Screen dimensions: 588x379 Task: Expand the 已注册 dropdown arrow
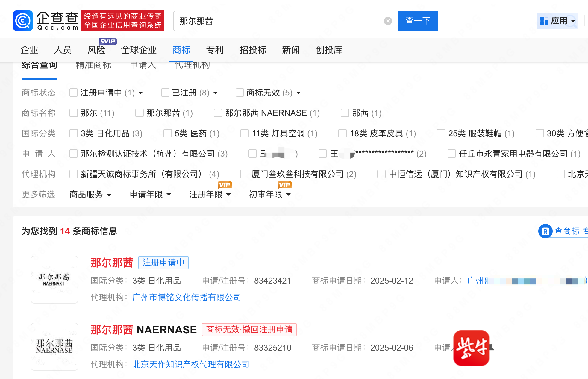point(215,93)
